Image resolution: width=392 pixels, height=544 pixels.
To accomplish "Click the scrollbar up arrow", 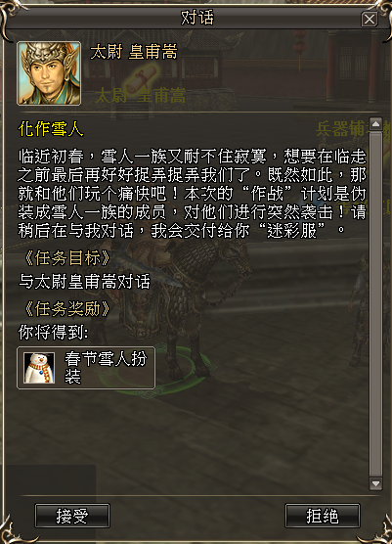I will [375, 124].
